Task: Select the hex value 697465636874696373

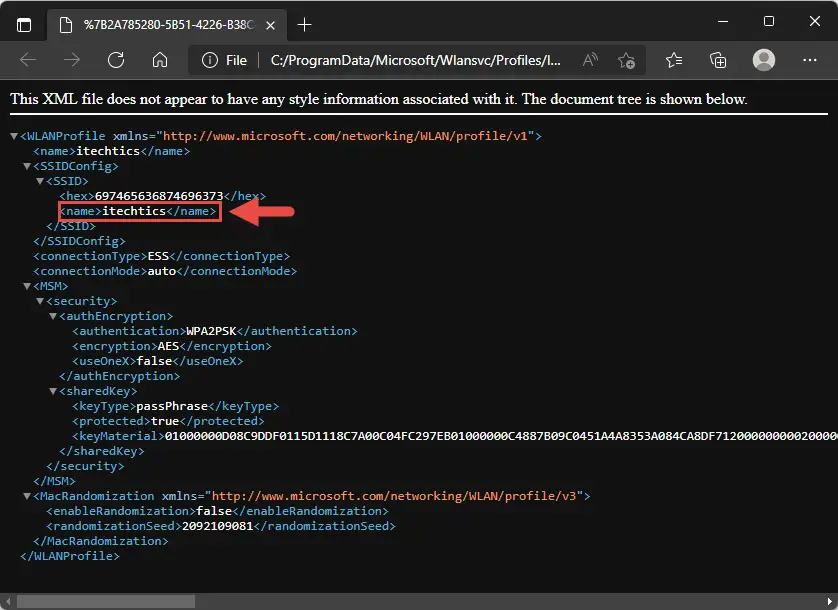Action: (x=159, y=196)
